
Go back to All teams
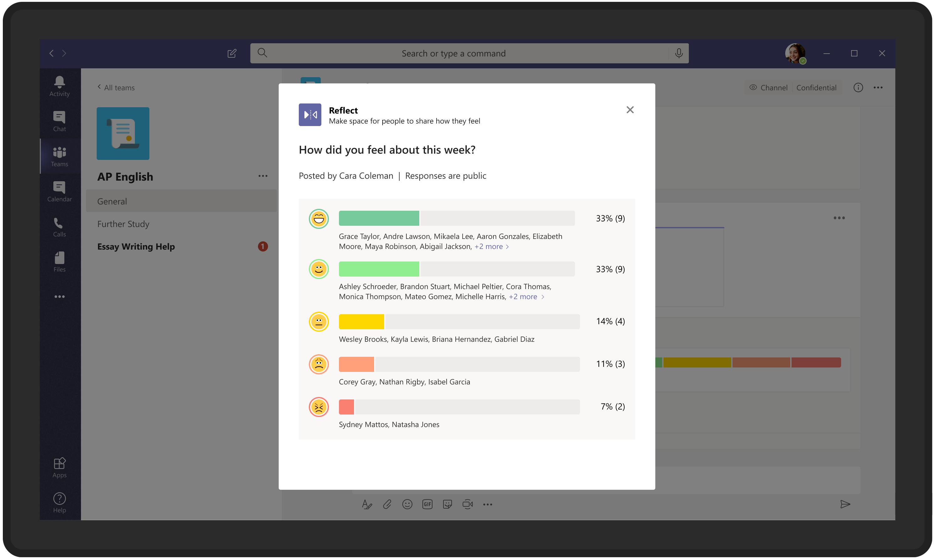(x=116, y=87)
